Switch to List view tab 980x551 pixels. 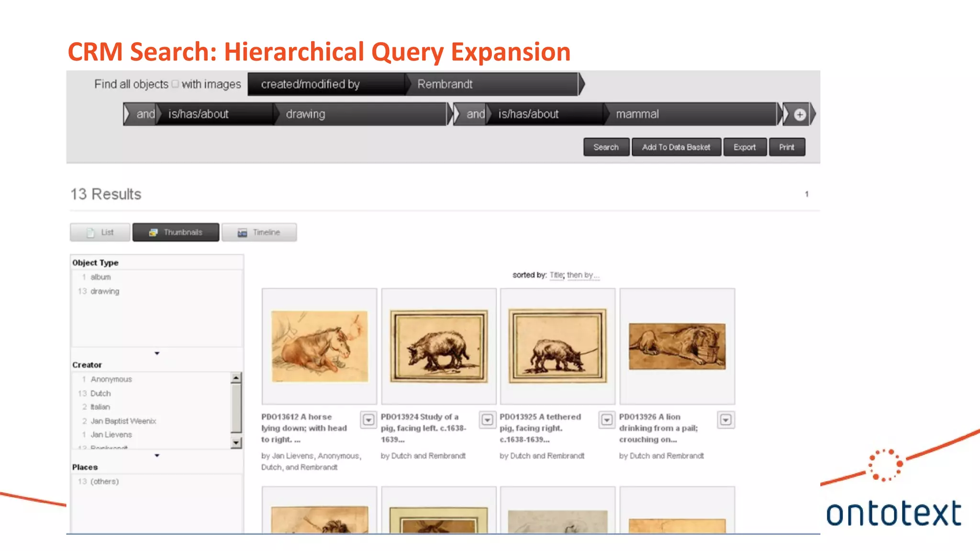[x=100, y=232]
